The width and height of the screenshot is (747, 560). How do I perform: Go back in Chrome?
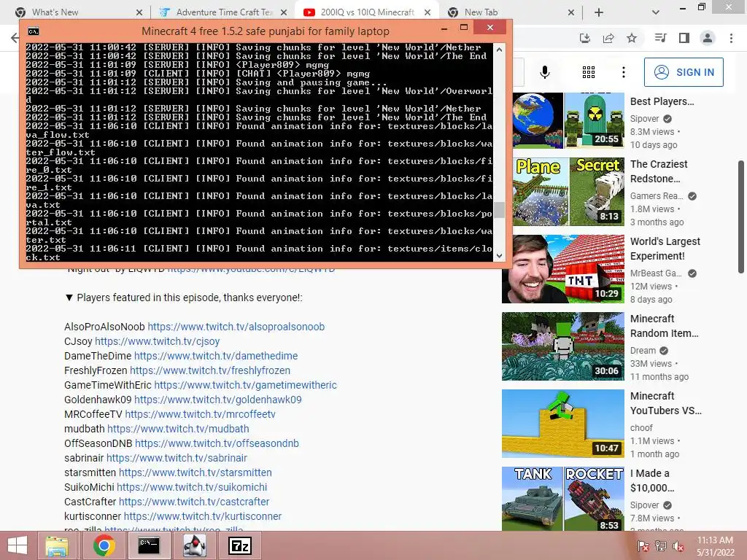[x=15, y=38]
